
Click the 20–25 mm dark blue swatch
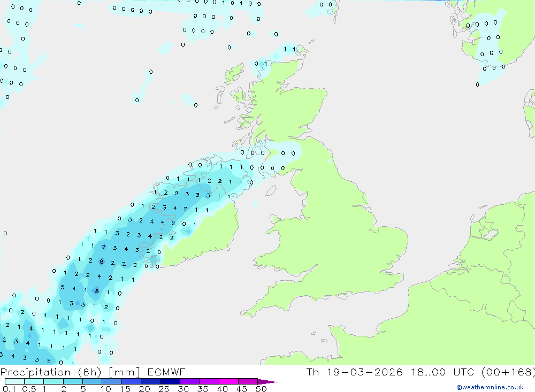[150, 381]
